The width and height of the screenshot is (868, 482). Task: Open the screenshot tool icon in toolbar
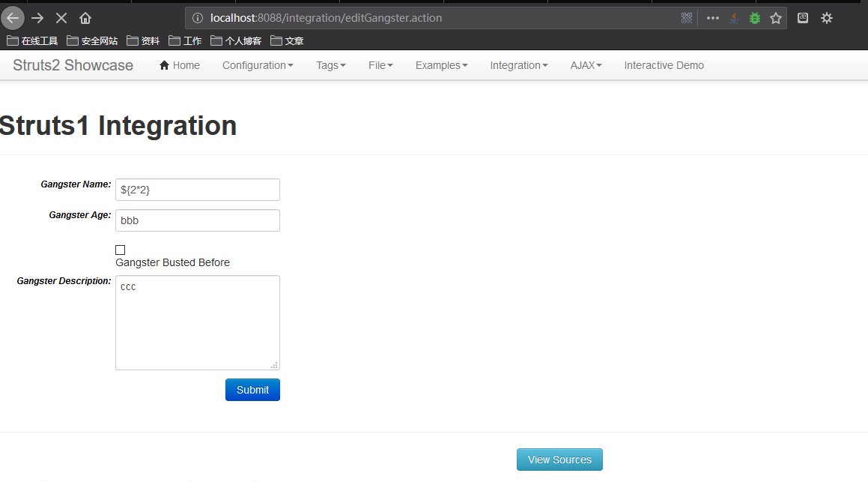(803, 18)
